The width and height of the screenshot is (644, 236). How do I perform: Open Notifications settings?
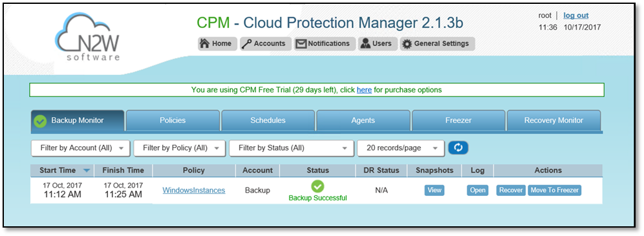coord(325,43)
